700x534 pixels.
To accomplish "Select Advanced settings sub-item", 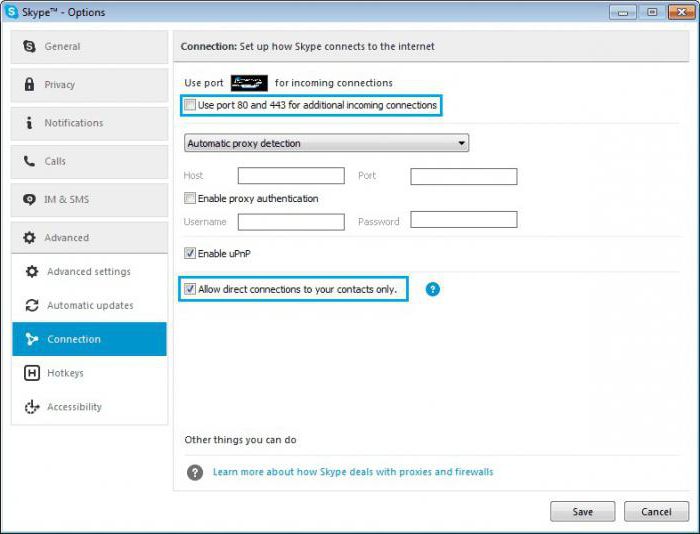I will point(89,271).
